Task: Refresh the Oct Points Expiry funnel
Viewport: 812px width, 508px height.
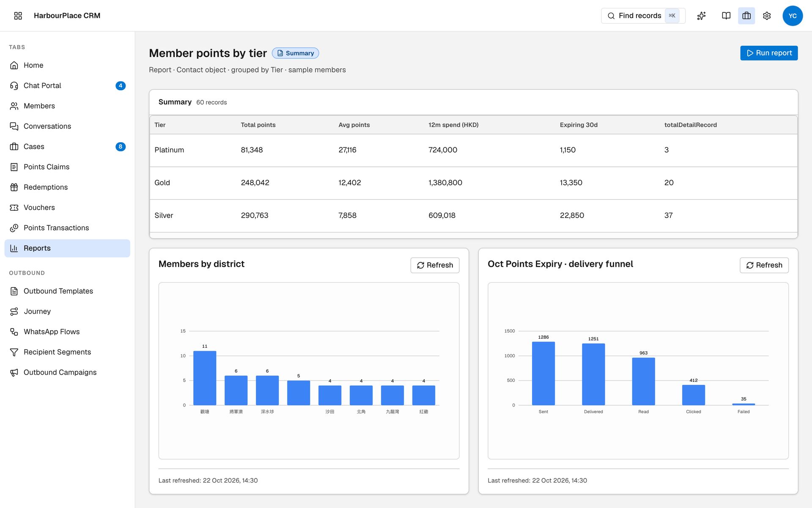Action: [x=764, y=265]
